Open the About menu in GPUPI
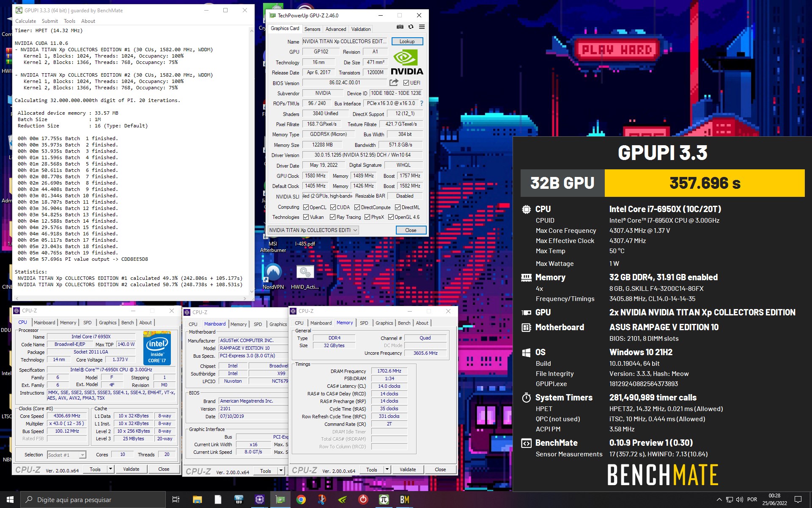812x508 pixels. [88, 21]
